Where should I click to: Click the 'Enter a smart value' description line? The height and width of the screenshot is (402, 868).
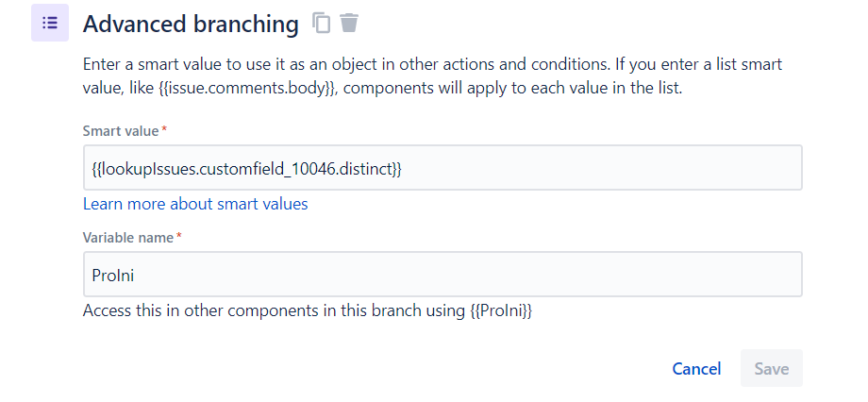432,64
